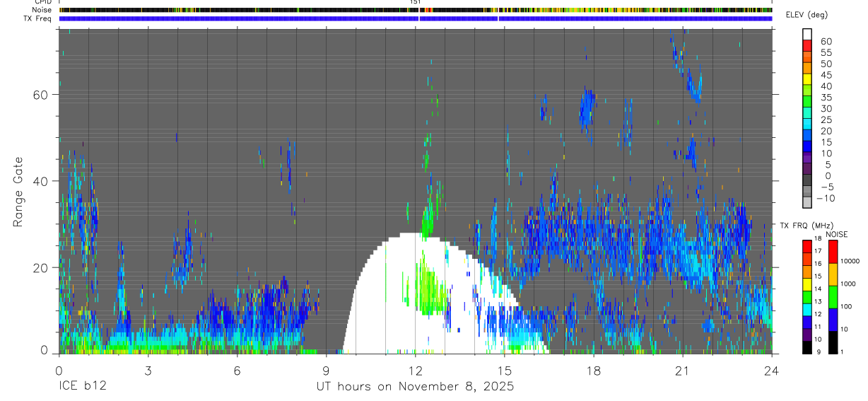The height and width of the screenshot is (401, 868).
Task: Click the Range Gate vertical axis title
Action: (18, 192)
